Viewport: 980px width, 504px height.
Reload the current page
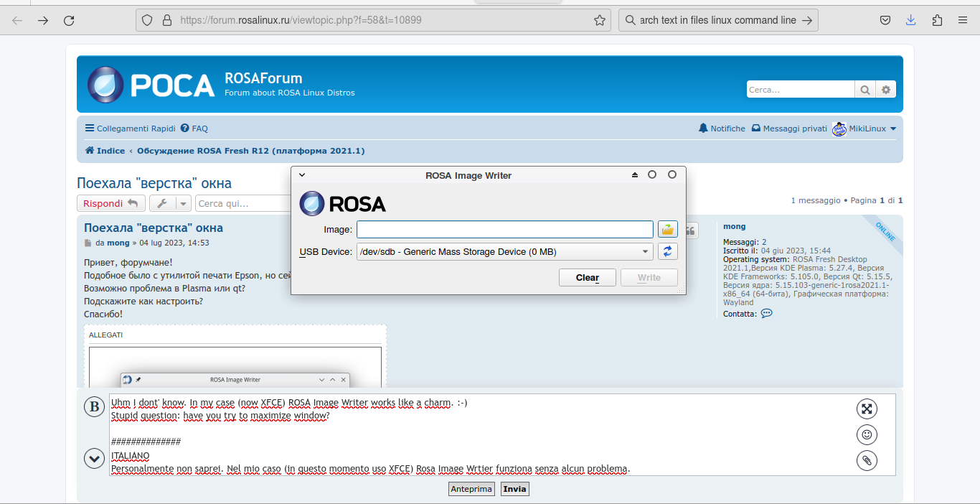pyautogui.click(x=69, y=20)
